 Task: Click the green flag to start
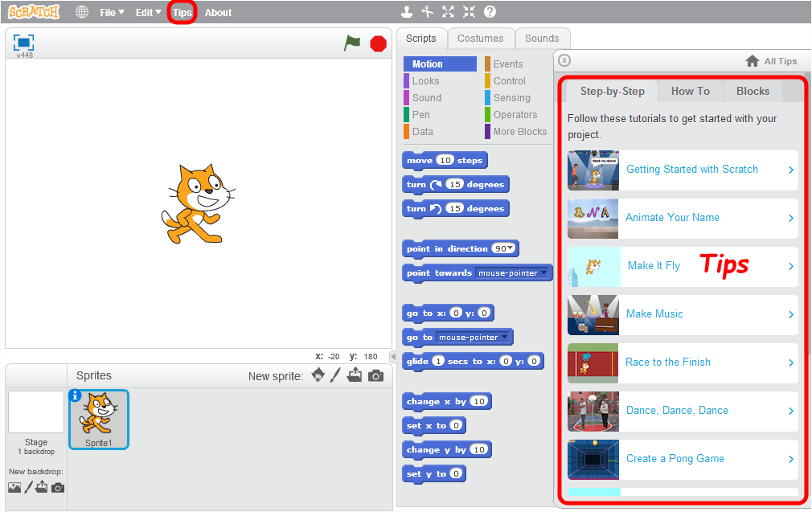(352, 43)
